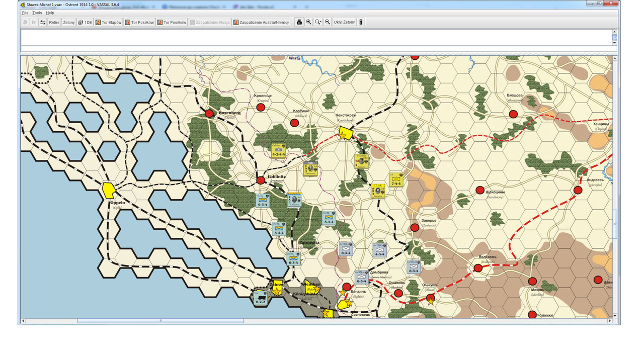Open the Tor Etapów track

pos(109,22)
